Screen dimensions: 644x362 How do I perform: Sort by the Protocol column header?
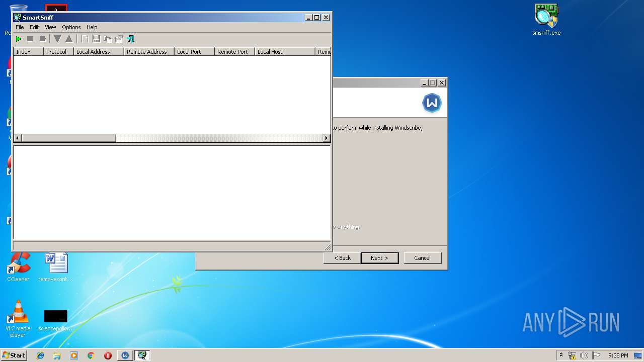coord(58,52)
